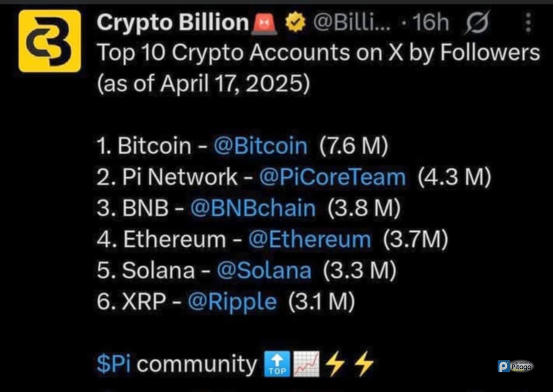Click the Crypto Billion display name
553x392 pixels.
coord(173,22)
